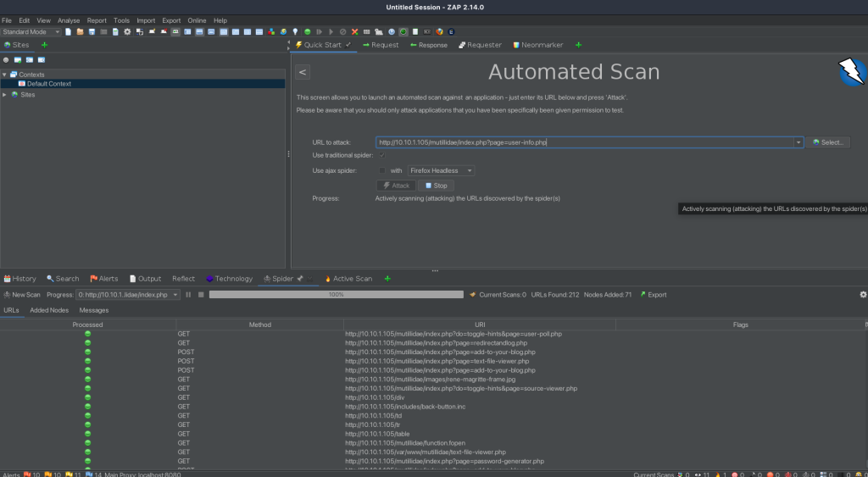Image resolution: width=868 pixels, height=477 pixels.
Task: Toggle the Use traditional spider checkbox
Action: pos(382,156)
